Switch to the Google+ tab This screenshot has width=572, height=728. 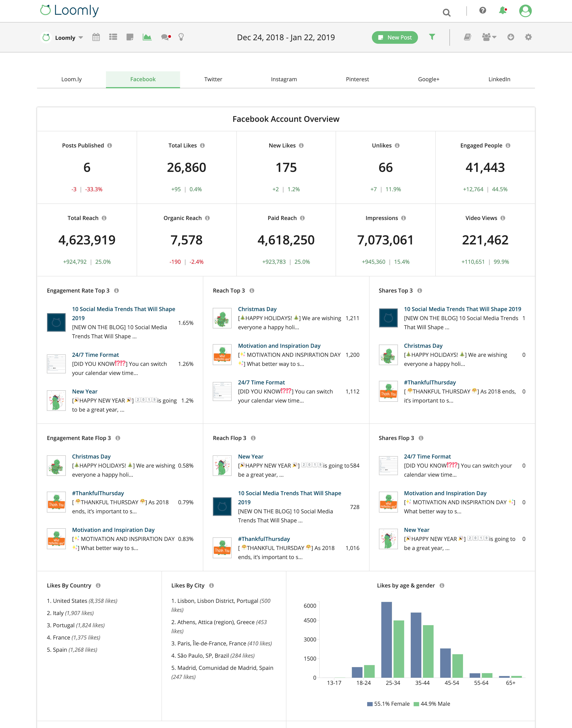point(428,79)
